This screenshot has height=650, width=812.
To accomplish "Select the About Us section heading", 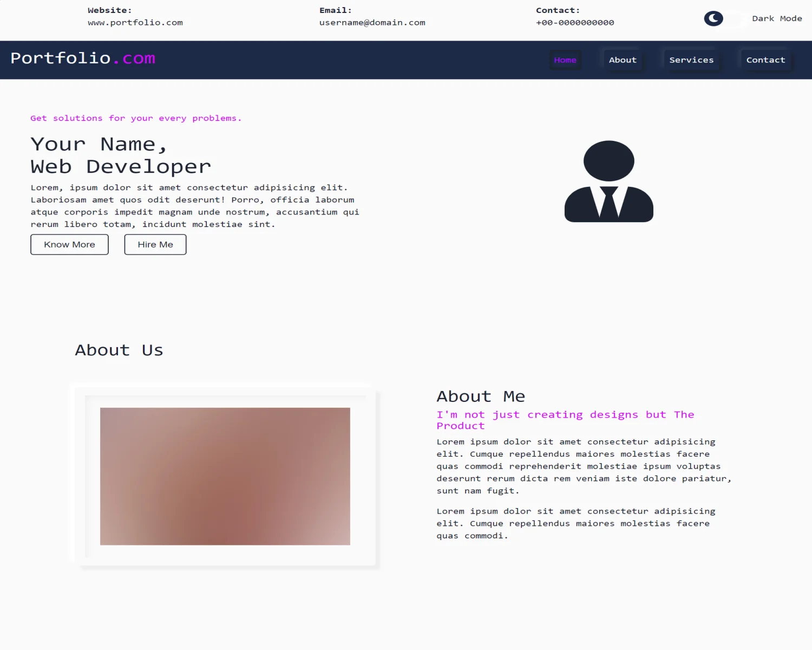I will (x=119, y=350).
